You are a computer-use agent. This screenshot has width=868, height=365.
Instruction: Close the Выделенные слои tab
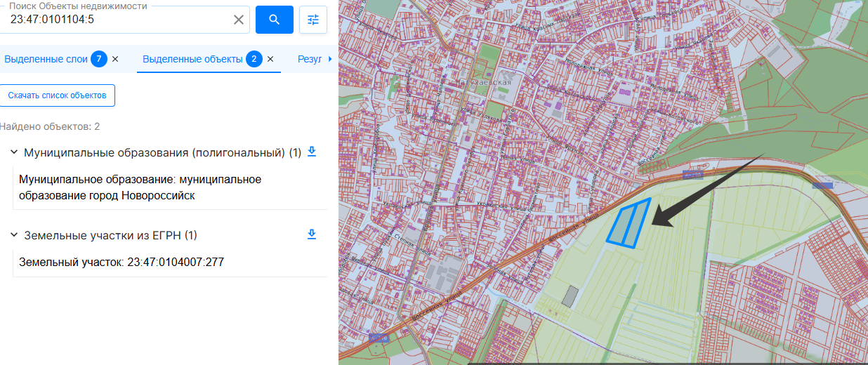tap(115, 59)
